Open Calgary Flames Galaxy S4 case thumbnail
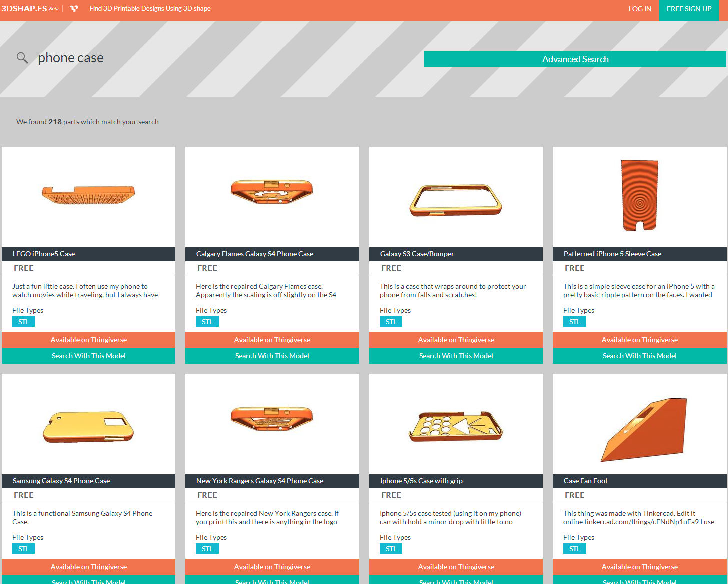The width and height of the screenshot is (728, 584). tap(272, 197)
